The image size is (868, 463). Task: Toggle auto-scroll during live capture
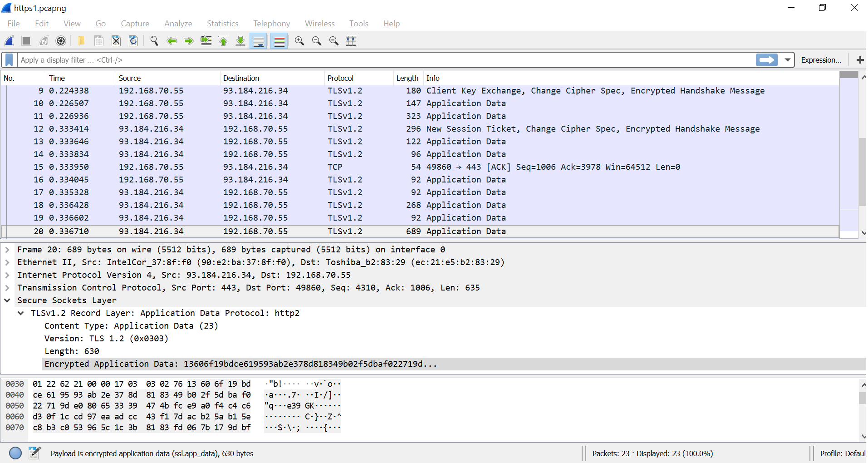[259, 41]
